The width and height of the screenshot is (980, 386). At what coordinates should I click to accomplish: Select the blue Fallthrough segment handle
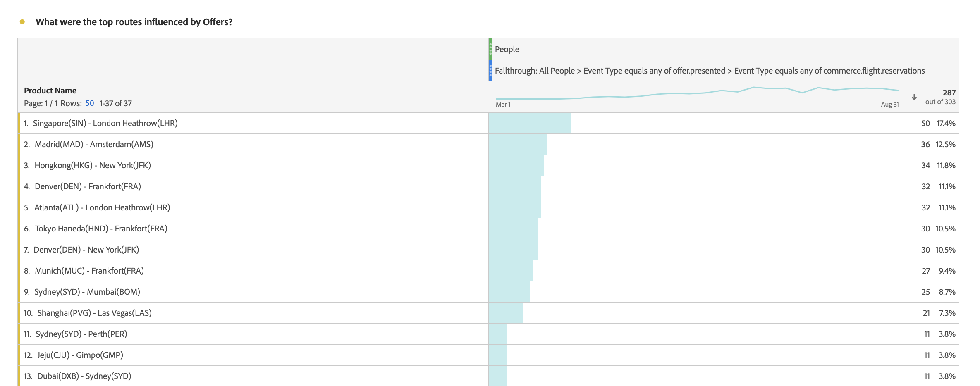pyautogui.click(x=490, y=71)
